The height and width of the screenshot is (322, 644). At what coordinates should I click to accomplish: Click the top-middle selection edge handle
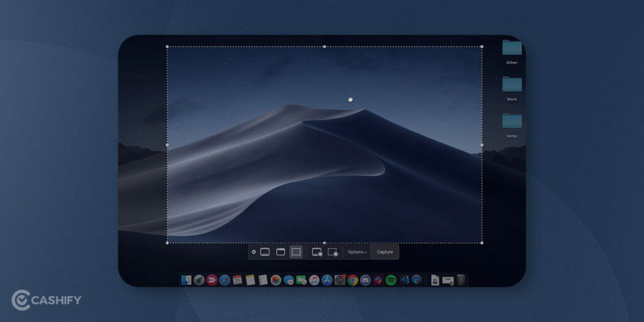325,47
